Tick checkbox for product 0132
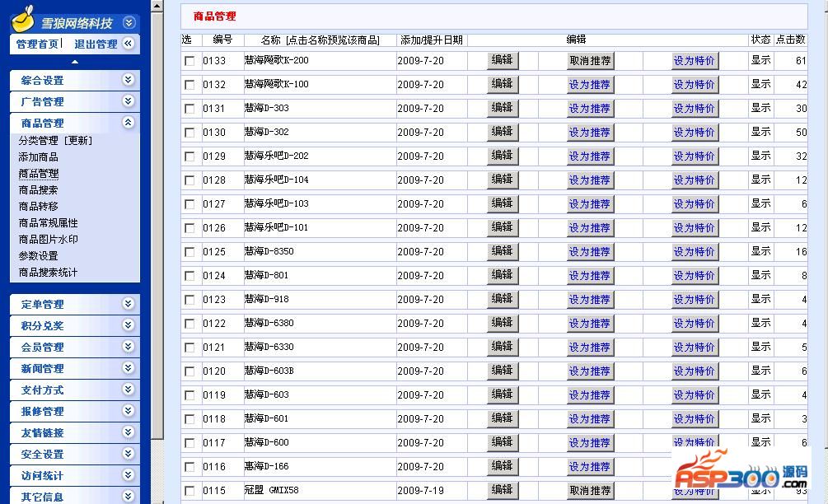Screen dimensions: 828x504 pos(189,85)
